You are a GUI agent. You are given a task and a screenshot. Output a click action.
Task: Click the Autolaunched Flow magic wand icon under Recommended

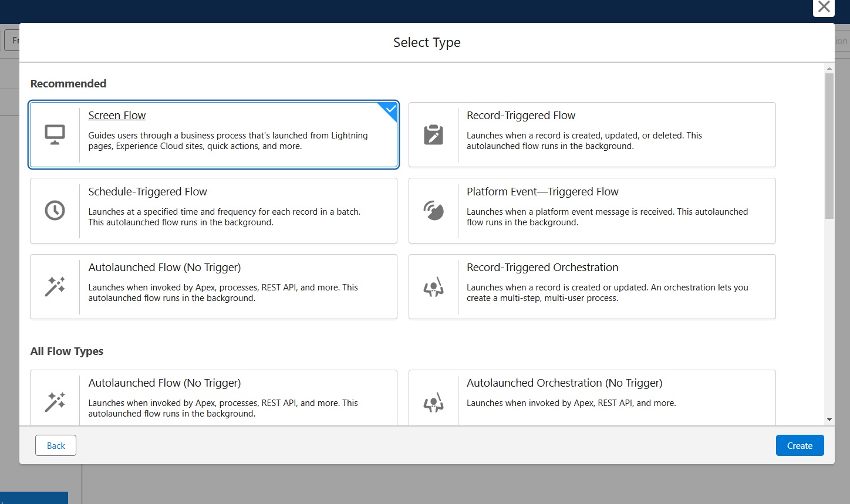tap(55, 286)
